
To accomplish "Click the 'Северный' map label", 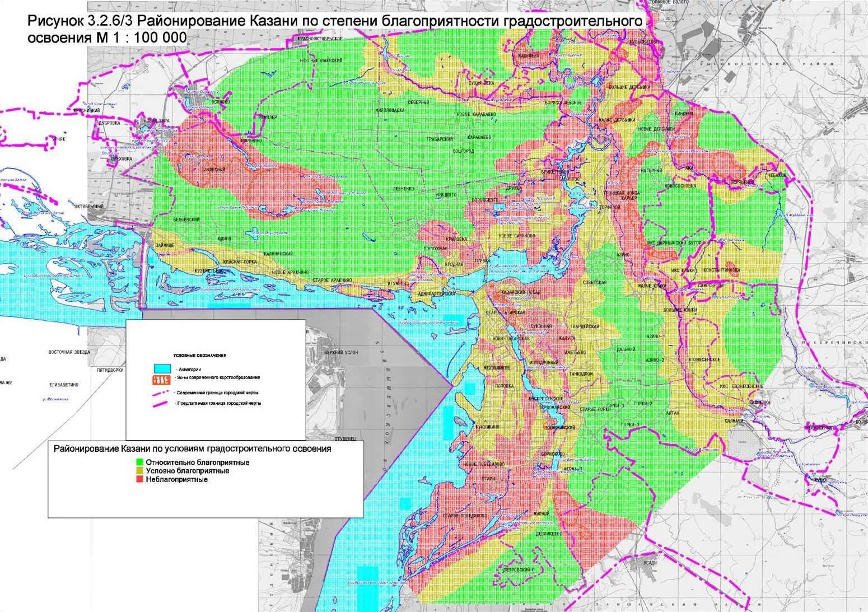I will [419, 102].
